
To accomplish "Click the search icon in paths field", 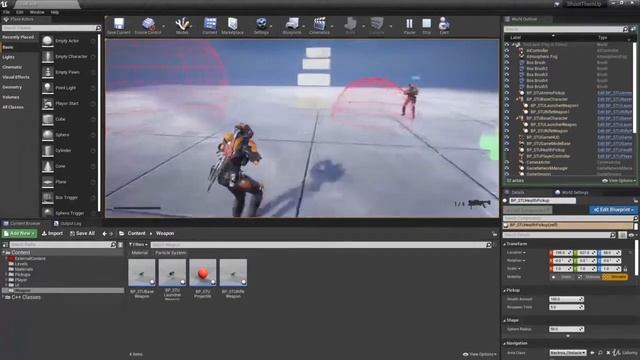I will pos(113,244).
